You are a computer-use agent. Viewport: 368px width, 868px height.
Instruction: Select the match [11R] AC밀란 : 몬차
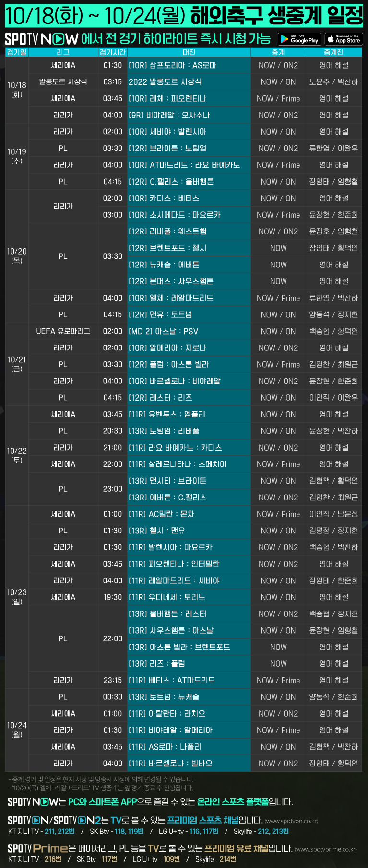point(189,514)
